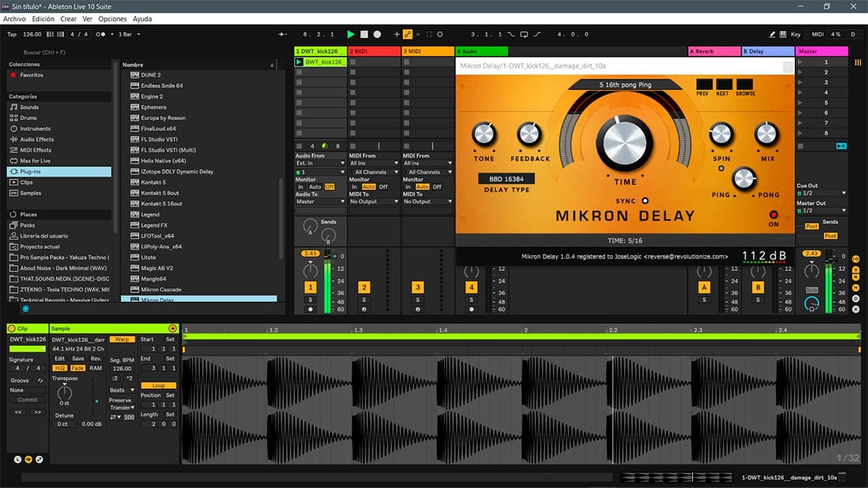The height and width of the screenshot is (488, 868).
Task: Open the Audio To Master dropdown
Action: pos(320,202)
